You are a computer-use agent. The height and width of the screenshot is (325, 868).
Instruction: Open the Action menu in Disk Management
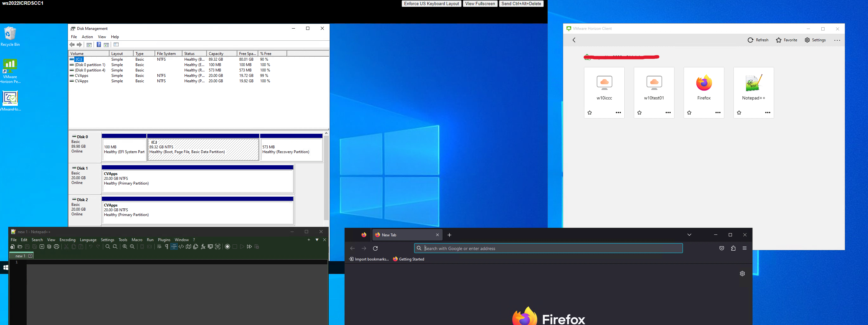click(87, 37)
